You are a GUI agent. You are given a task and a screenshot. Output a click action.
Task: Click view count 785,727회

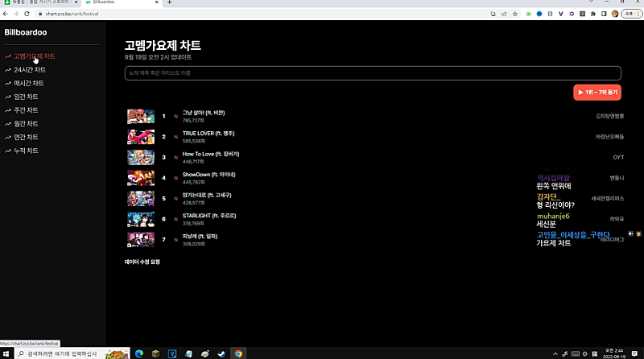click(193, 121)
